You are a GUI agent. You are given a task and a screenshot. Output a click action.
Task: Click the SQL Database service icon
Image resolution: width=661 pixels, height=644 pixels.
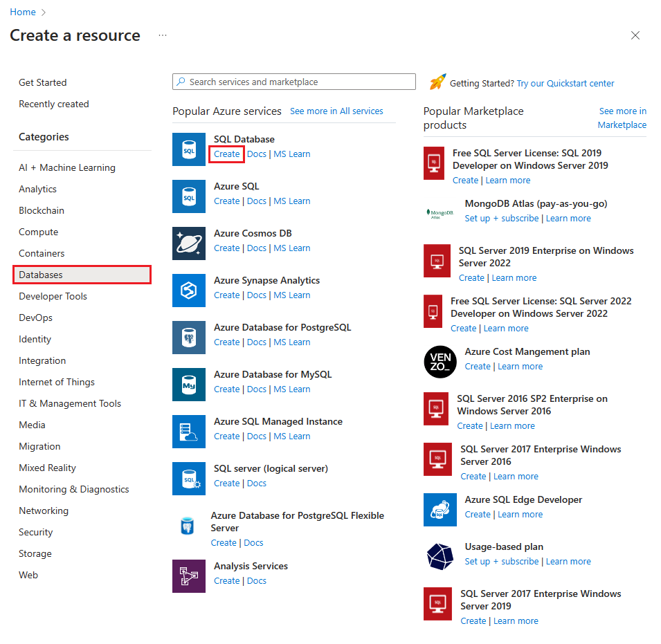188,149
